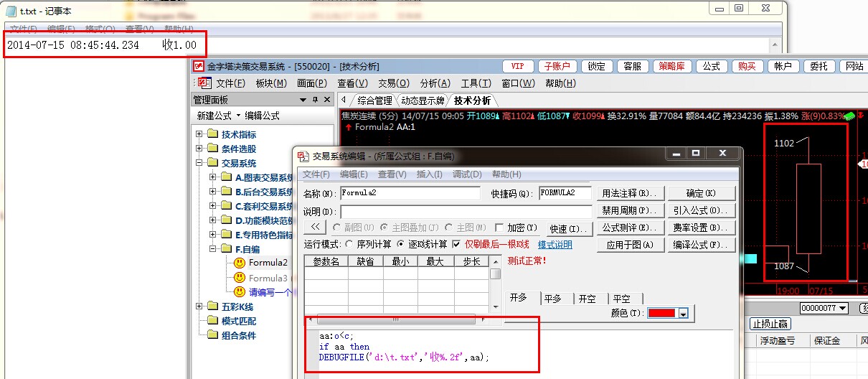Open the 颜色 color dropdown arrow
868x379 pixels.
click(x=684, y=314)
